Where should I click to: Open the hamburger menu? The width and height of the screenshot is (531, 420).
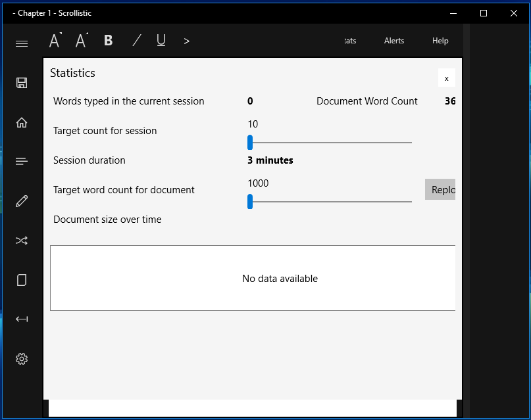coord(22,43)
